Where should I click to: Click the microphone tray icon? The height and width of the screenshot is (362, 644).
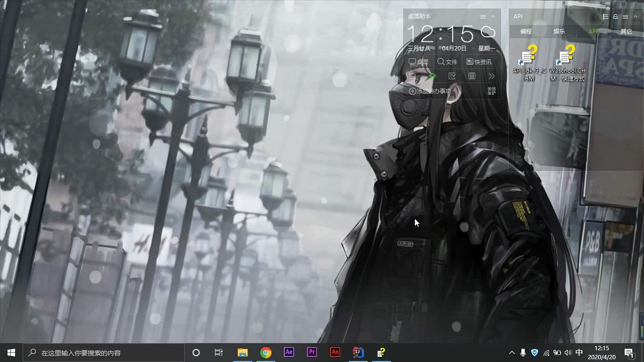523,353
